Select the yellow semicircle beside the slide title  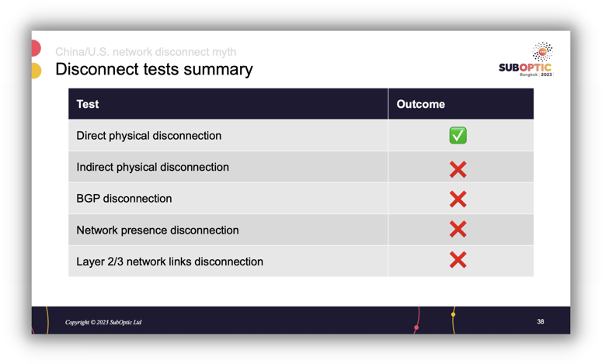point(36,71)
